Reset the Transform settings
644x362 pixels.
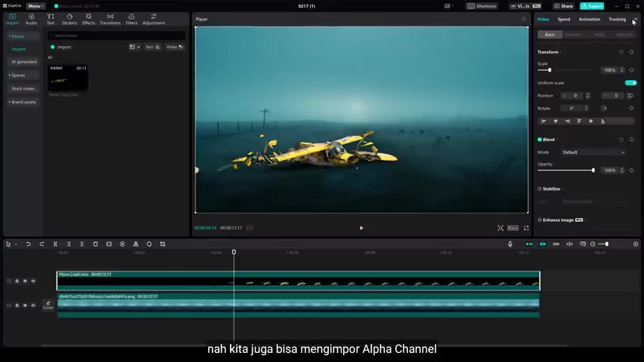[x=621, y=52]
